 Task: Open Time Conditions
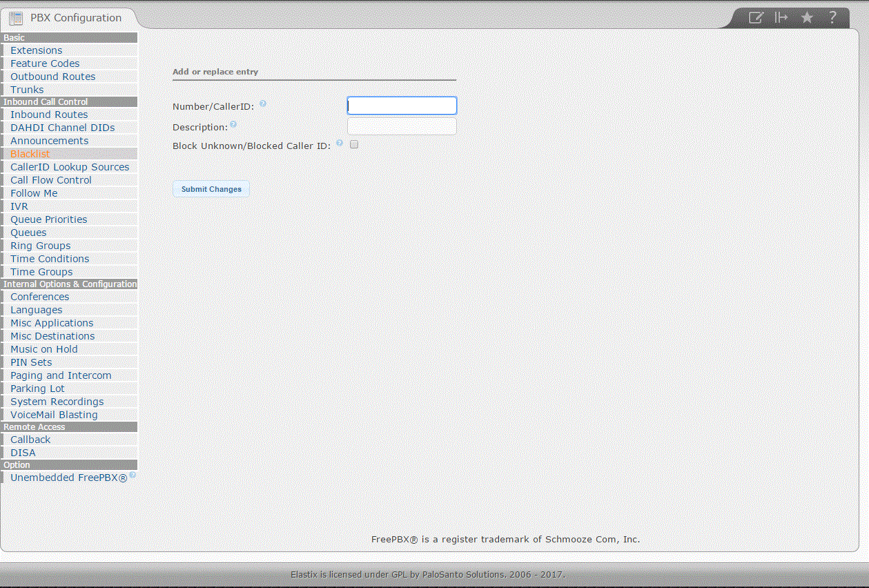[50, 259]
